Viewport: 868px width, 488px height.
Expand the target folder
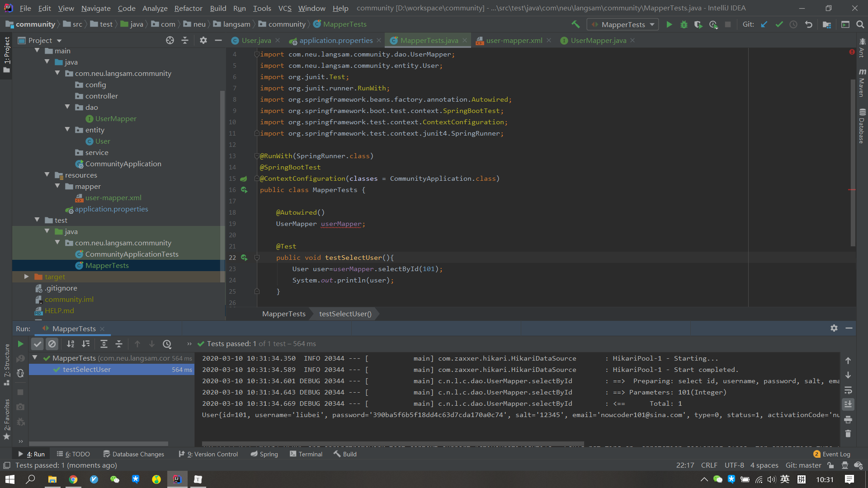click(x=27, y=277)
